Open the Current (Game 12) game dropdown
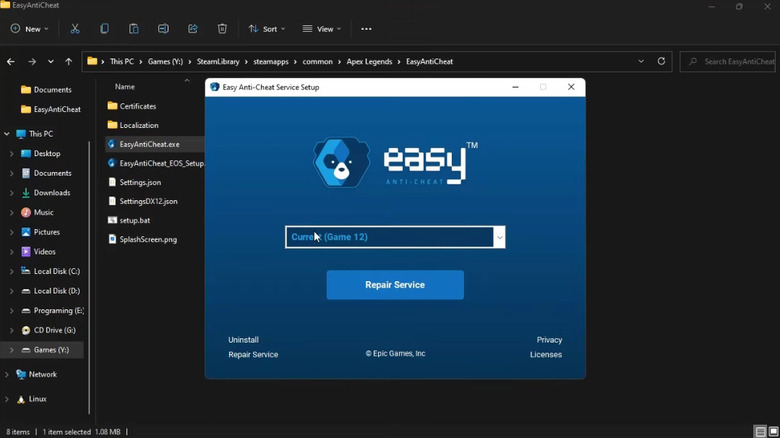This screenshot has width=780, height=438. pyautogui.click(x=395, y=237)
